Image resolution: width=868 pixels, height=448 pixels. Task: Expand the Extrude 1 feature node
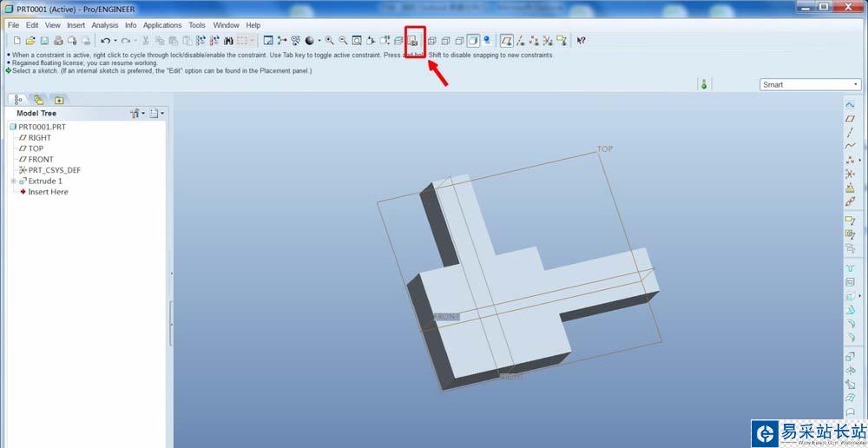(x=13, y=181)
